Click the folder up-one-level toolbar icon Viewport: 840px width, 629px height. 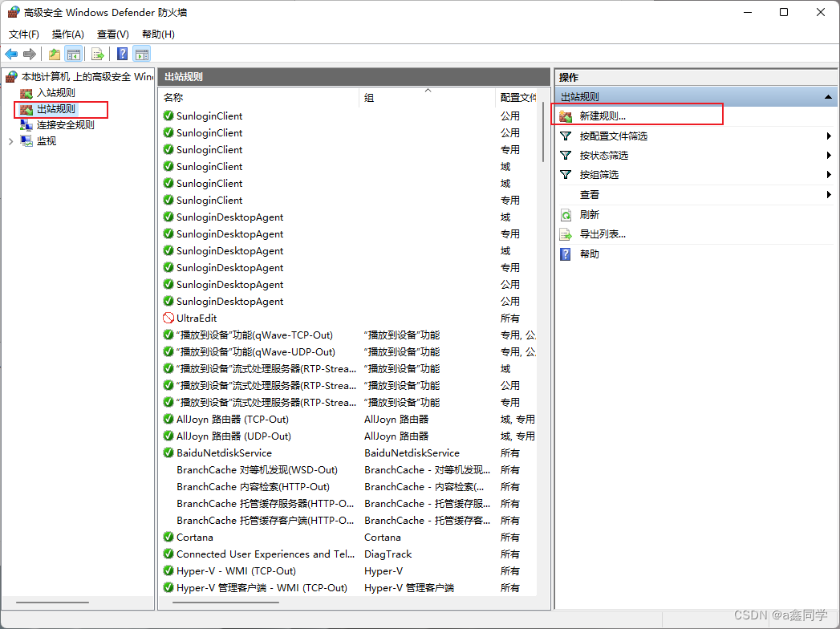tap(54, 54)
